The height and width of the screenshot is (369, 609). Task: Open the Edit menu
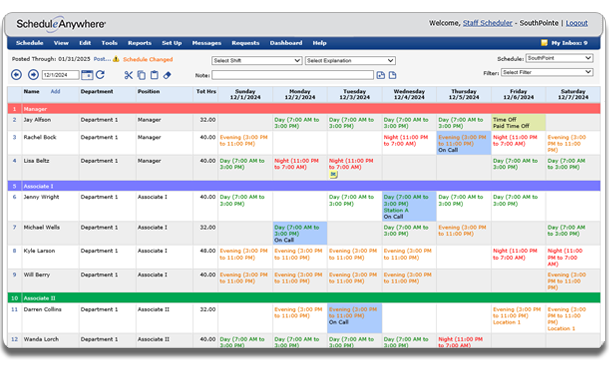click(x=85, y=43)
